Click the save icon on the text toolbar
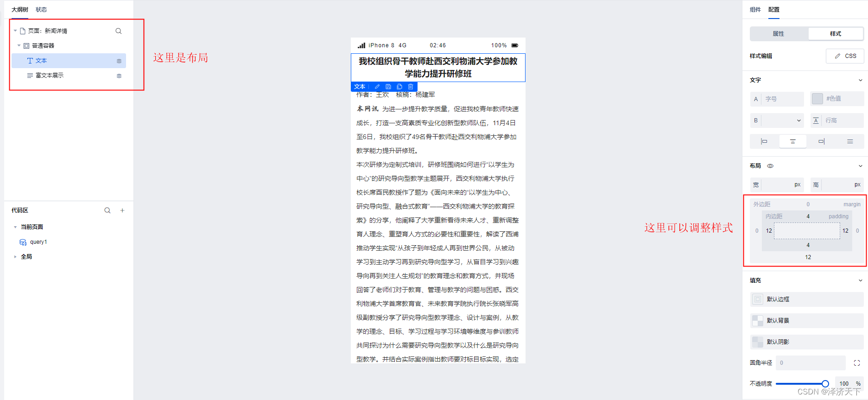Viewport: 868px width, 400px height. (x=388, y=87)
